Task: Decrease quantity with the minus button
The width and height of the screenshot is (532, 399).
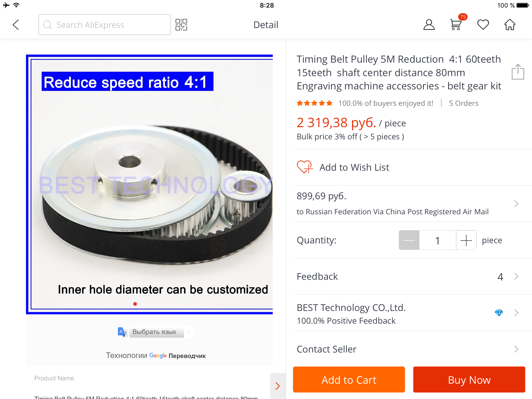Action: click(x=409, y=240)
